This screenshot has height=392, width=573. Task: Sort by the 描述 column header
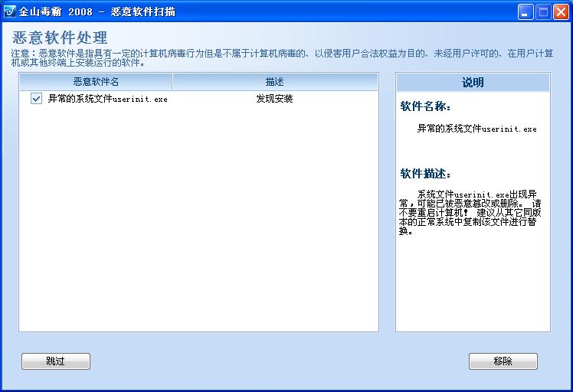(x=275, y=82)
